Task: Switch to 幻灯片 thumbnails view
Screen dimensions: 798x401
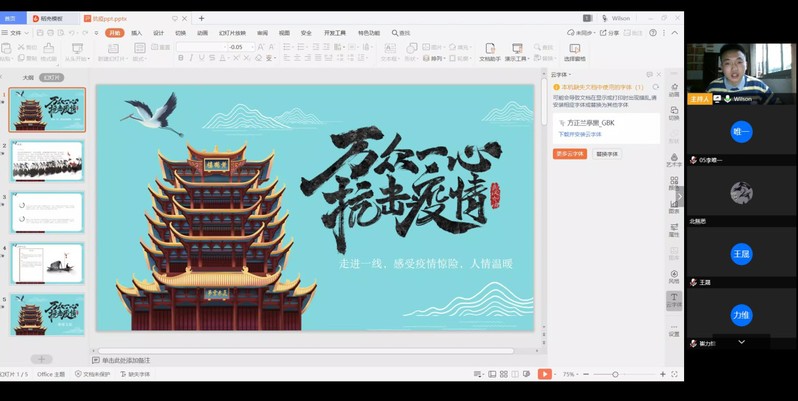Action: [x=51, y=77]
